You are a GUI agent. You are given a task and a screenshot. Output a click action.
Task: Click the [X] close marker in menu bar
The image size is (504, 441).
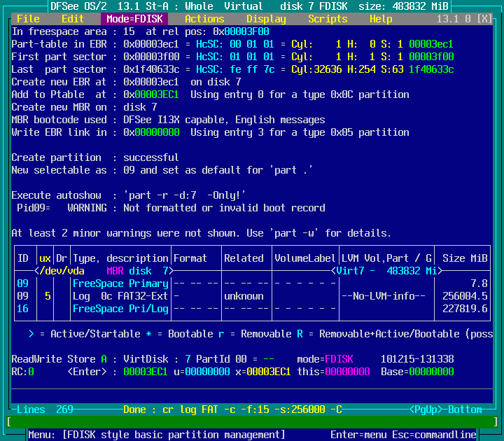[484, 19]
